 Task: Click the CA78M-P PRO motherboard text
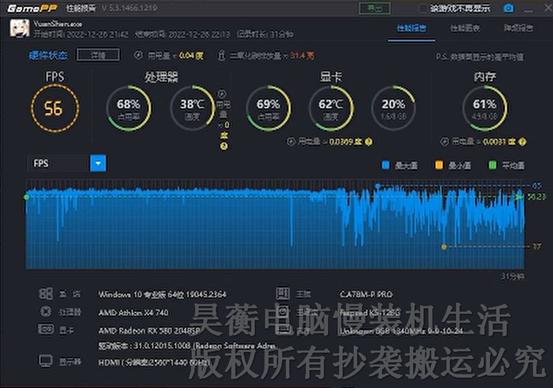tap(366, 294)
